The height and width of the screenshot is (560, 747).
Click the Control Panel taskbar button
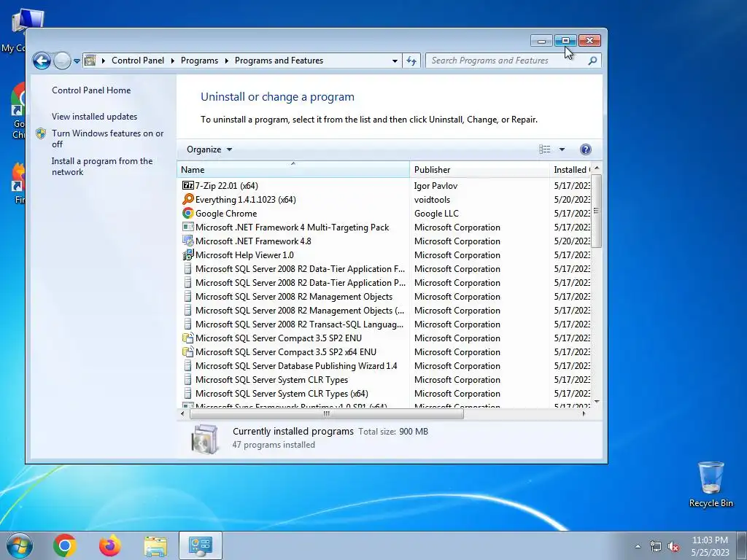pos(201,545)
